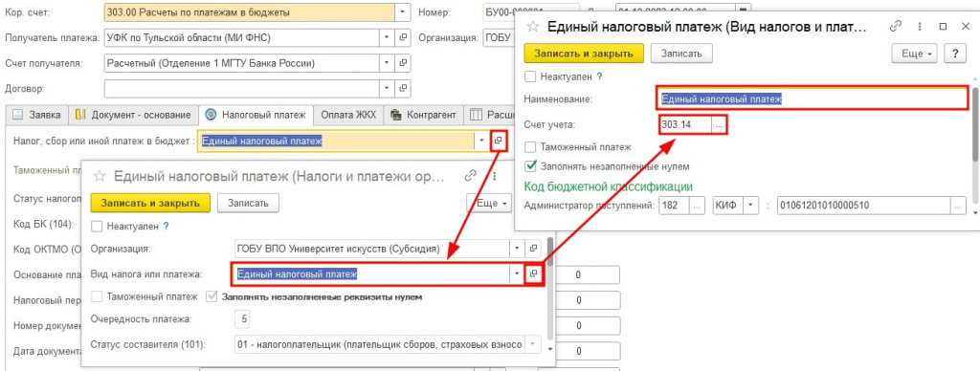The height and width of the screenshot is (371, 980).
Task: Expand Статус составителя (101) dropdown
Action: tap(532, 345)
